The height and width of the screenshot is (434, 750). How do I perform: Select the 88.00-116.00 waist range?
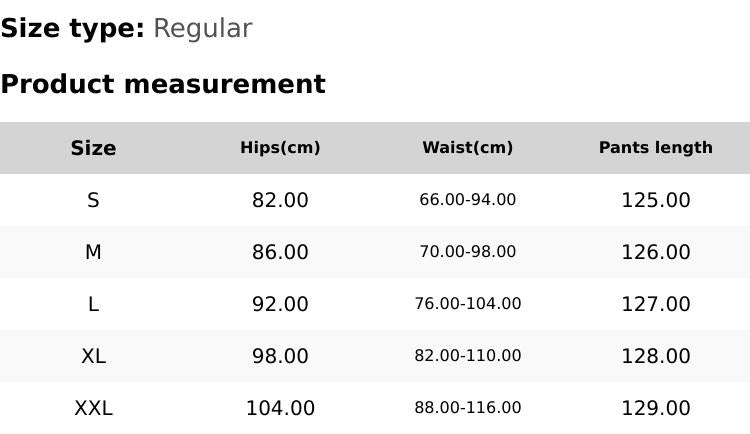(467, 408)
